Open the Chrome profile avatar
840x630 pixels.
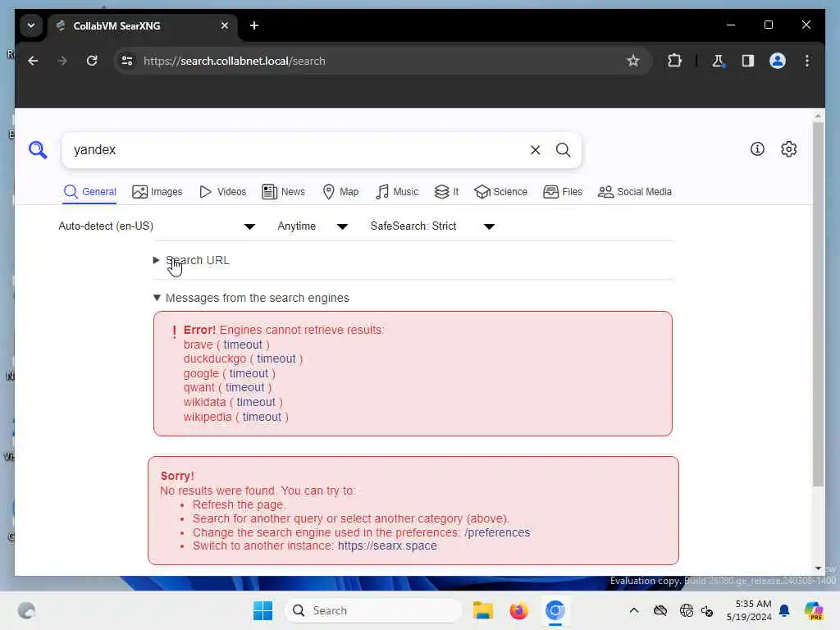tap(778, 61)
